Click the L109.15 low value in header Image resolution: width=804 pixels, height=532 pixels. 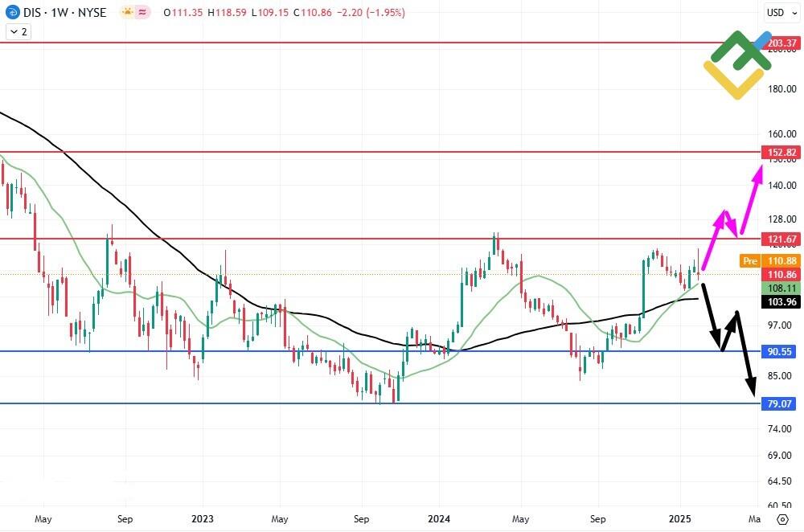(x=270, y=12)
